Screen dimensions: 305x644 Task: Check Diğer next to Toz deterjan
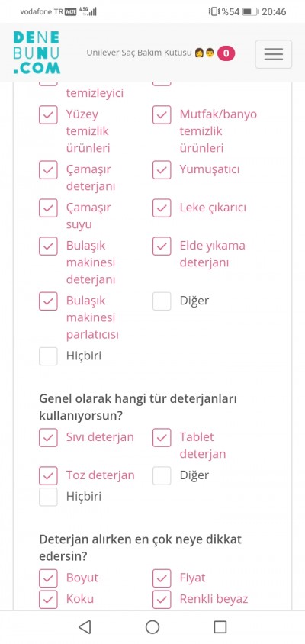162,475
